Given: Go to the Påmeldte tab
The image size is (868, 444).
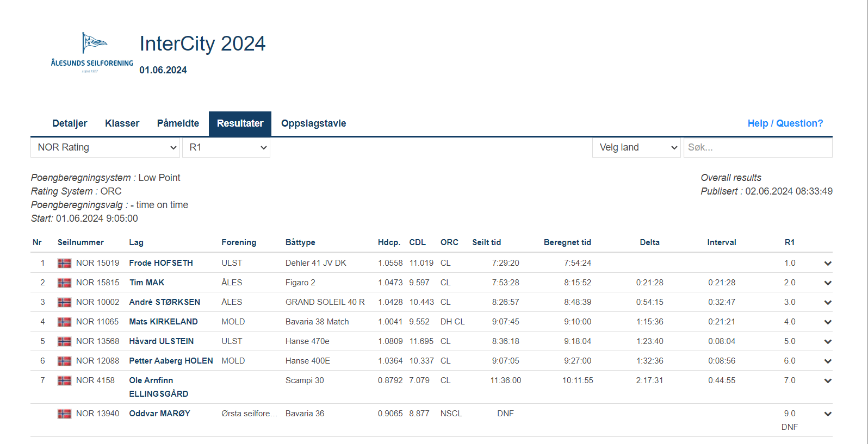Looking at the screenshot, I should (178, 123).
